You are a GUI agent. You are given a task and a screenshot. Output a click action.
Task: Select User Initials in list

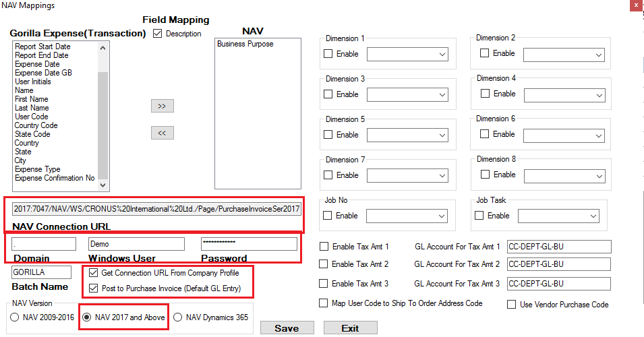point(33,82)
